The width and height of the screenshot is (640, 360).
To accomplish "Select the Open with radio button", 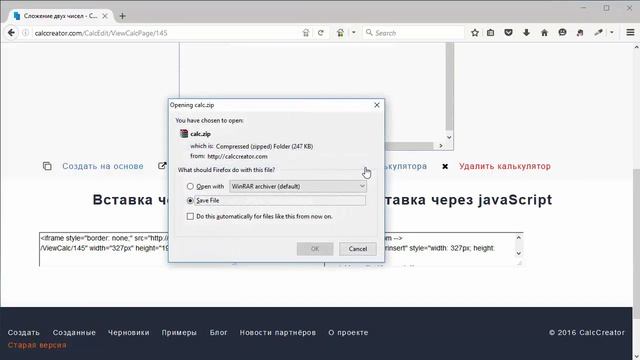I will coord(190,186).
